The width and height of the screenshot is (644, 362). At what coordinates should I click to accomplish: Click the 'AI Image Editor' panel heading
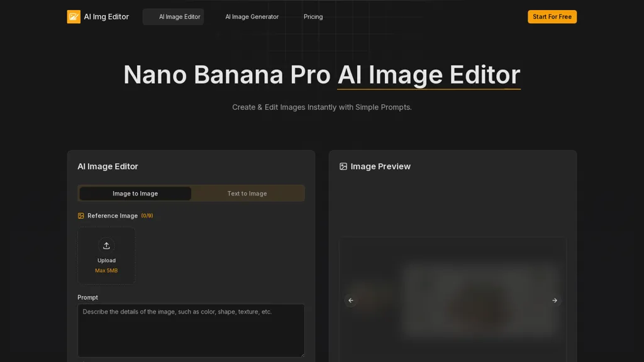coord(108,166)
